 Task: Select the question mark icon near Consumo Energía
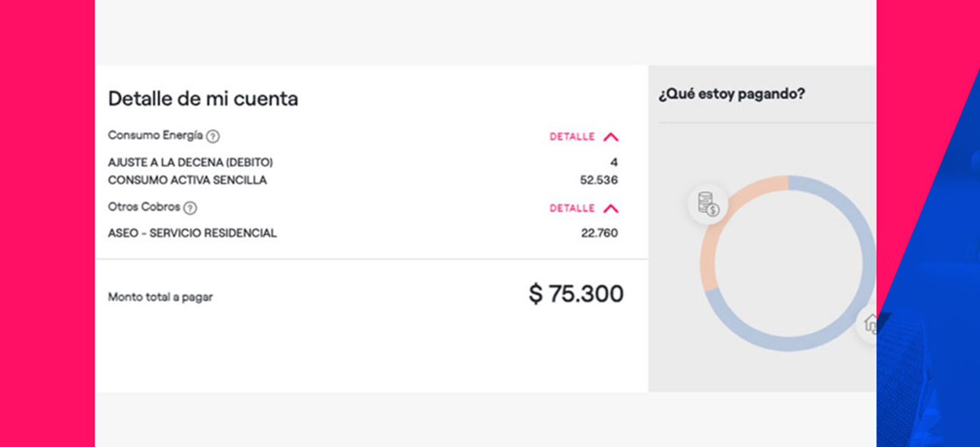click(x=213, y=137)
